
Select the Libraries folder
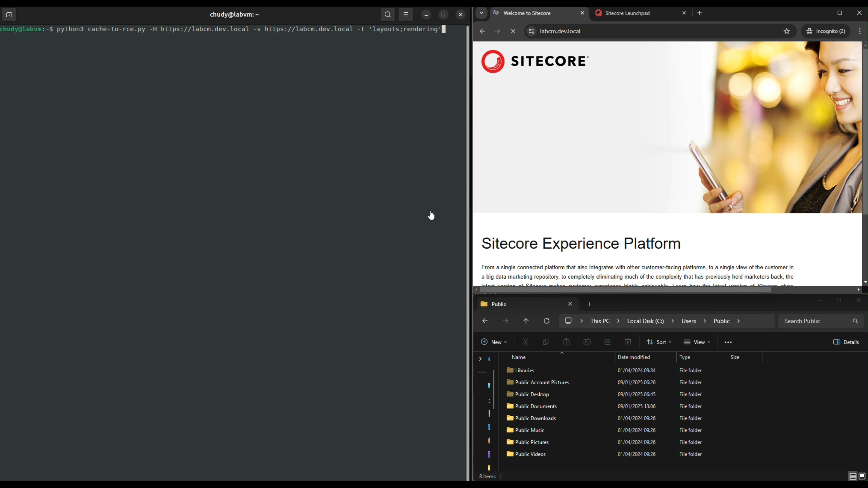coord(521,371)
